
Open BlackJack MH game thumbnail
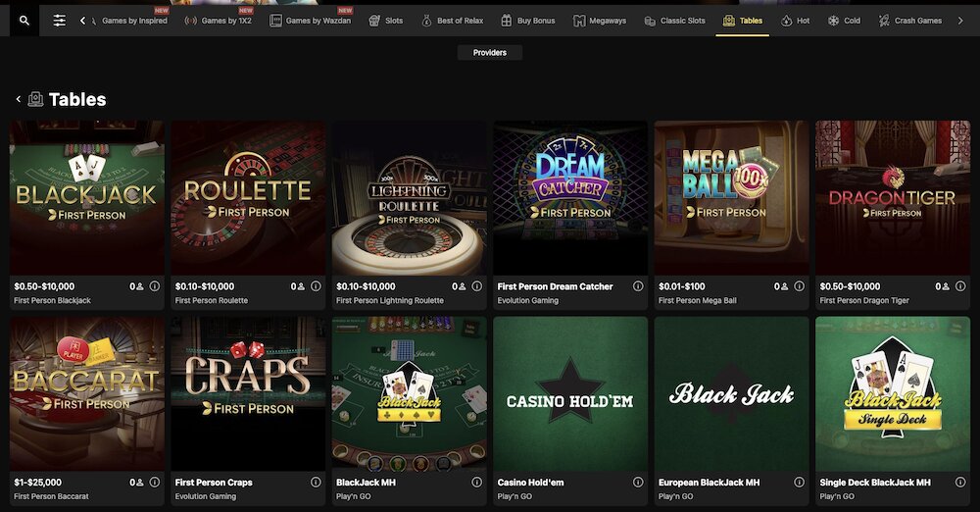tap(410, 393)
